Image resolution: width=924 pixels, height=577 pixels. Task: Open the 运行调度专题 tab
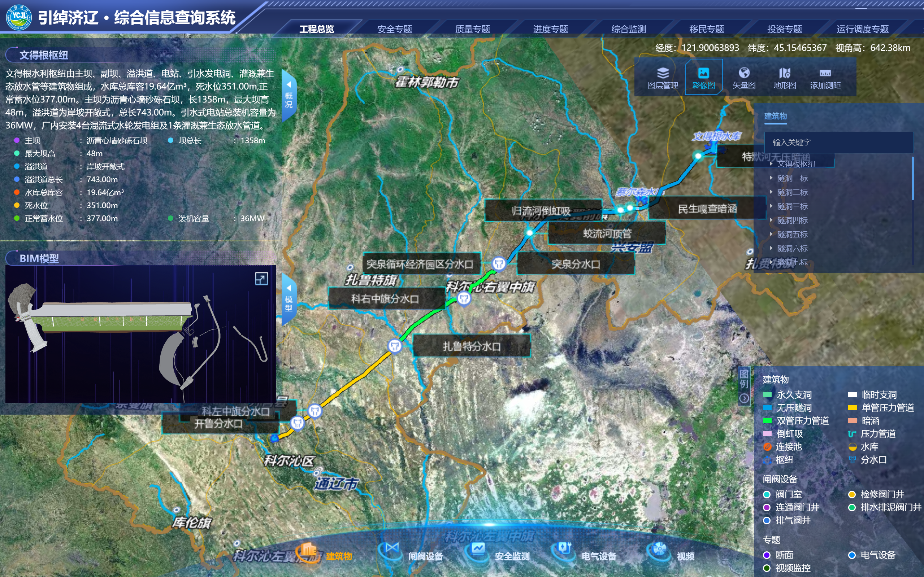[x=862, y=29]
